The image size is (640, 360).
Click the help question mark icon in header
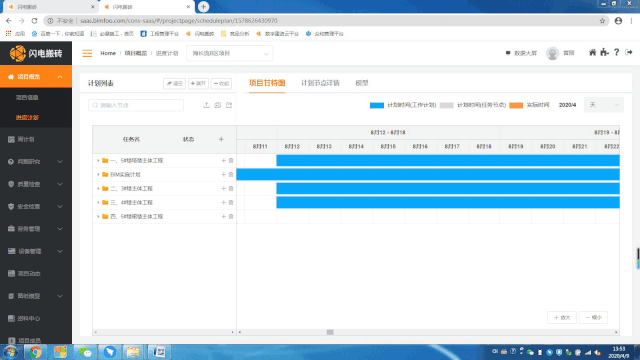coord(616,52)
